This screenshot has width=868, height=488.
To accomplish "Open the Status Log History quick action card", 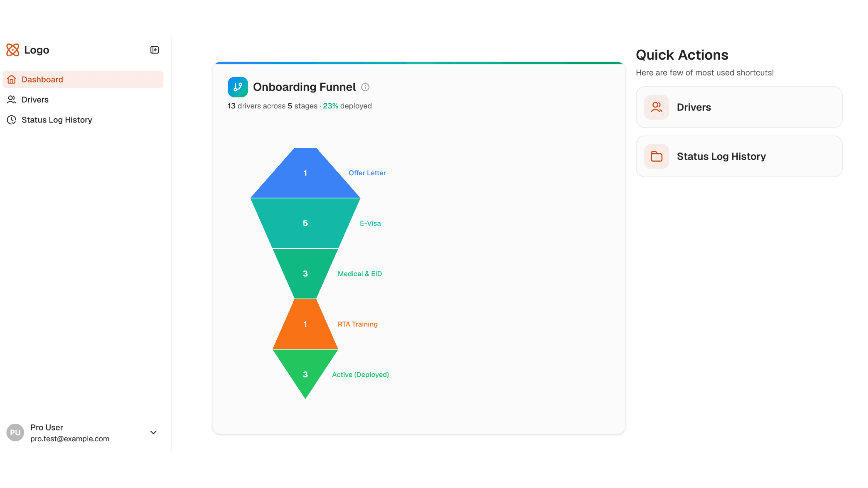I will [739, 157].
